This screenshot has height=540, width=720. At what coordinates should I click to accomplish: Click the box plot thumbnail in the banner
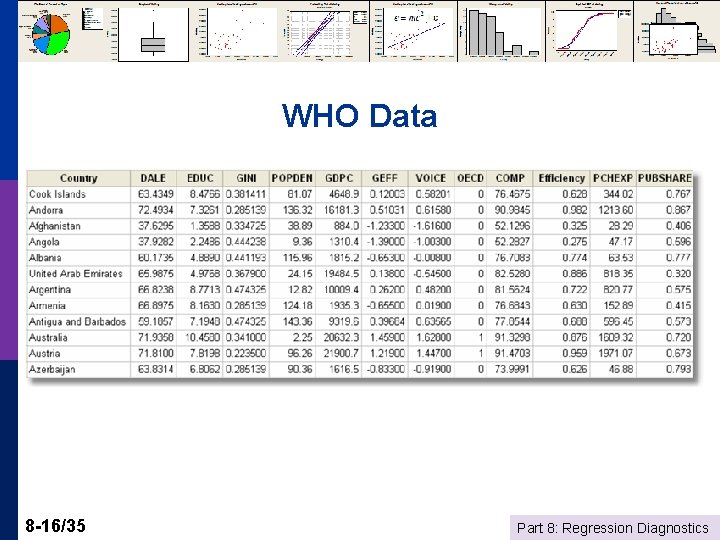(x=148, y=31)
